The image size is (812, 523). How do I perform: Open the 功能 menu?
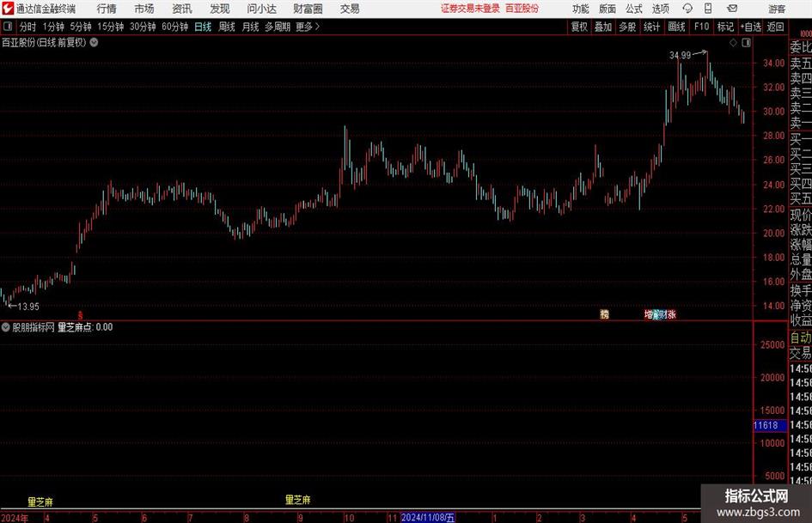[581, 9]
